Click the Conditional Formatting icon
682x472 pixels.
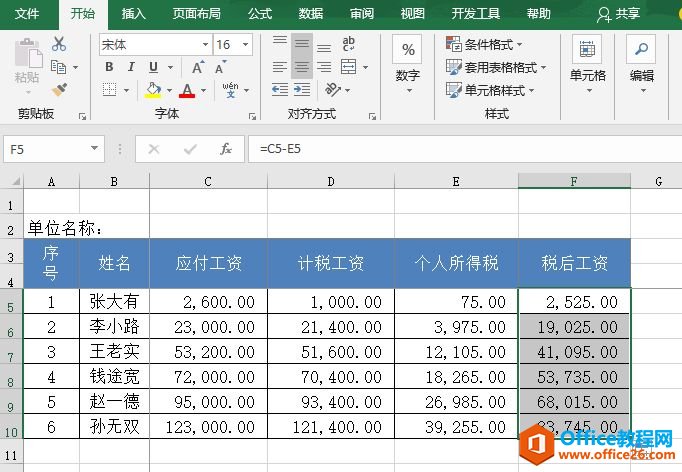tap(453, 44)
